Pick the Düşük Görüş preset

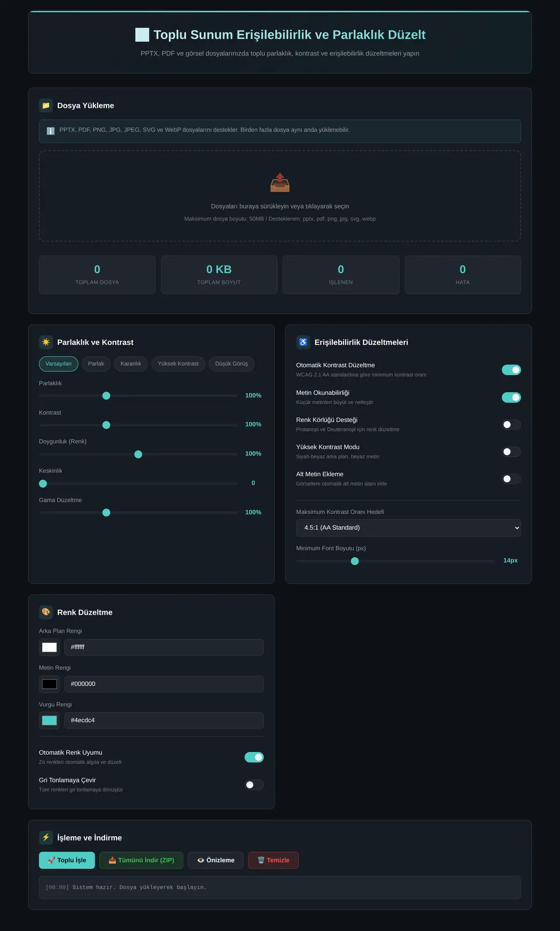231,364
